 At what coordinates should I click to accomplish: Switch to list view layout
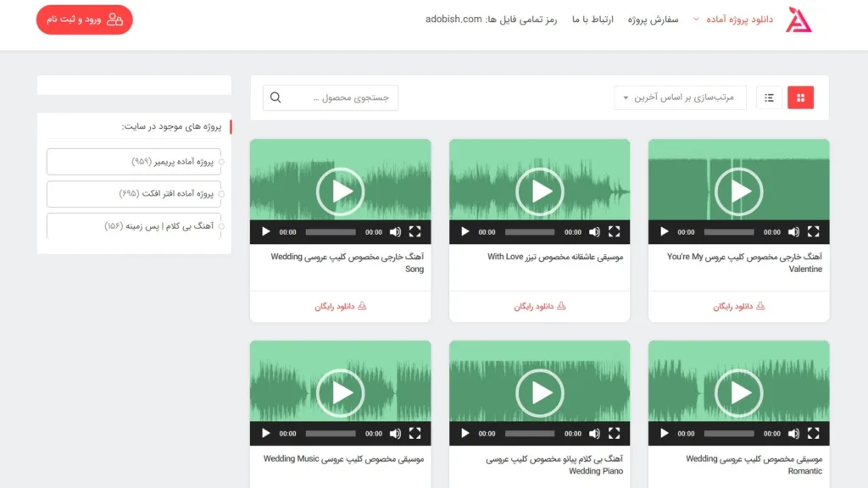pos(769,97)
